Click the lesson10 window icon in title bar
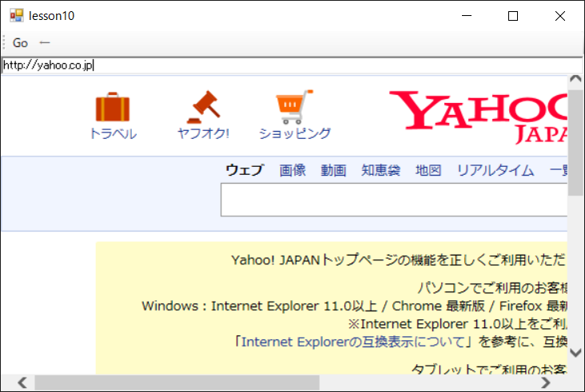Image resolution: width=585 pixels, height=392 pixels. [x=17, y=15]
